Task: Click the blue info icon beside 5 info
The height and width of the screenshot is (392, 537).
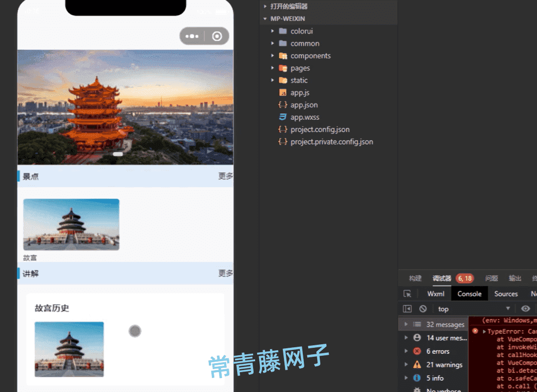Action: 417,378
